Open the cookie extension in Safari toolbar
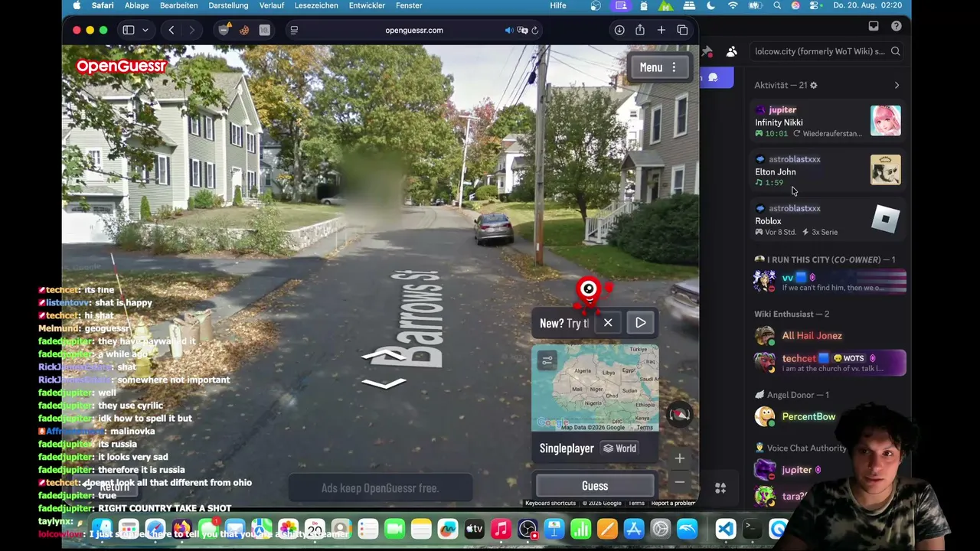 (244, 30)
